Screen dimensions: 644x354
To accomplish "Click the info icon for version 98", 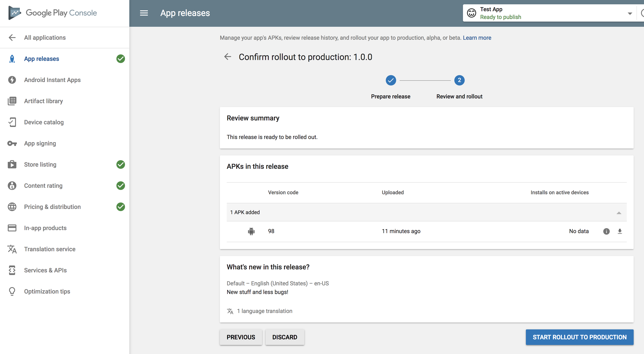I will click(606, 231).
